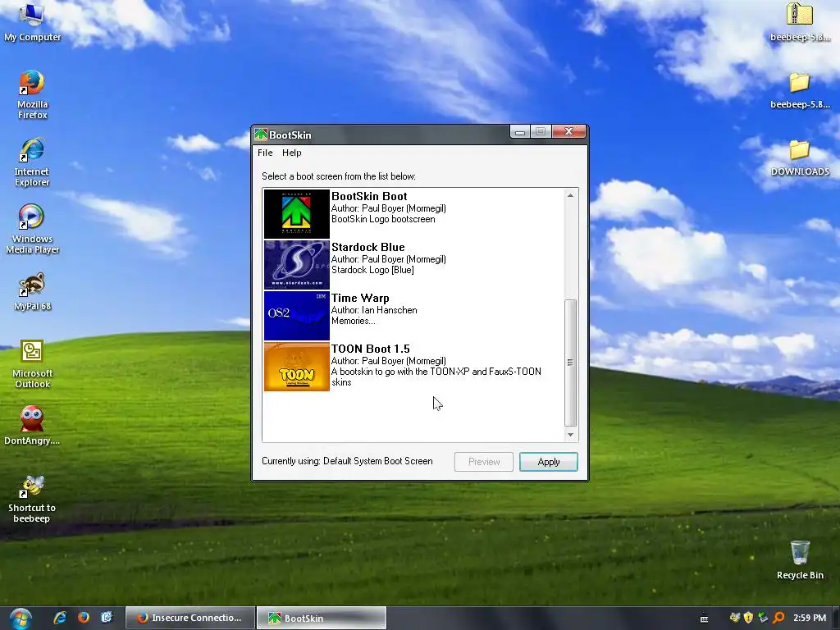The image size is (840, 630).
Task: Select the Windows Media Player shortcut
Action: coord(32,230)
